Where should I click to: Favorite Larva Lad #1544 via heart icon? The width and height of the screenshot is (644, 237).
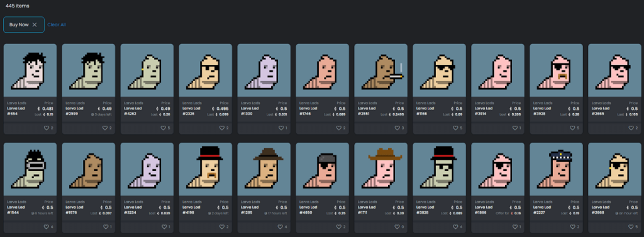pyautogui.click(x=47, y=227)
